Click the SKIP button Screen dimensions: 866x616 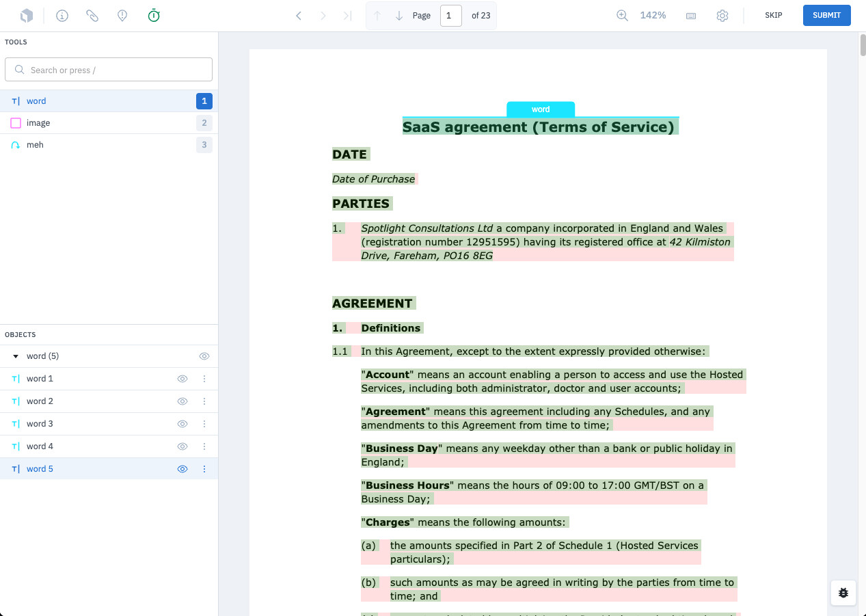coord(773,16)
